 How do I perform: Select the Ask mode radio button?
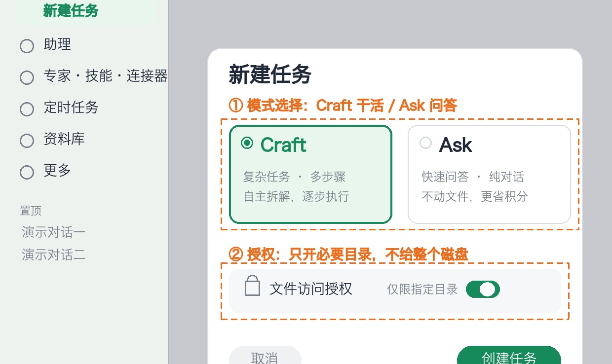coord(425,143)
